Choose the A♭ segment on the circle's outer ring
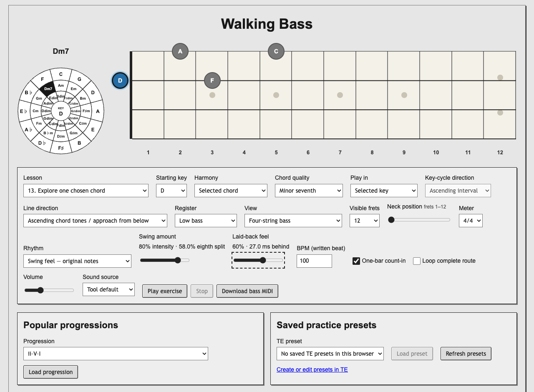 click(28, 129)
